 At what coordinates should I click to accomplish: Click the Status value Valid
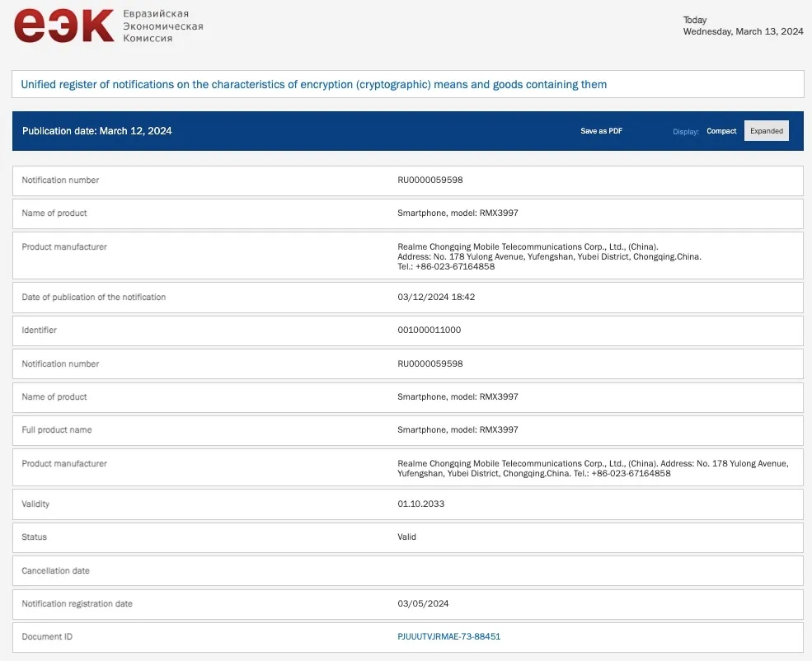pos(406,537)
